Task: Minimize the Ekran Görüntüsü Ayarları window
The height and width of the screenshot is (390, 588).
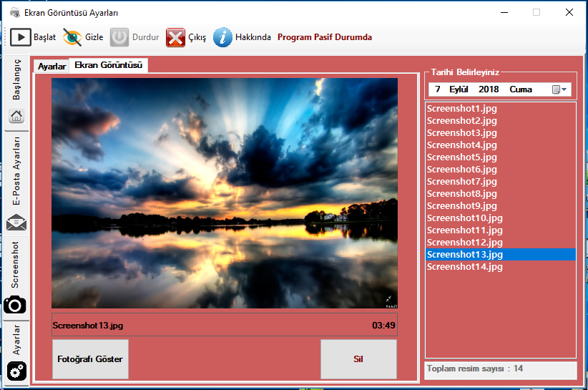Action: (504, 12)
